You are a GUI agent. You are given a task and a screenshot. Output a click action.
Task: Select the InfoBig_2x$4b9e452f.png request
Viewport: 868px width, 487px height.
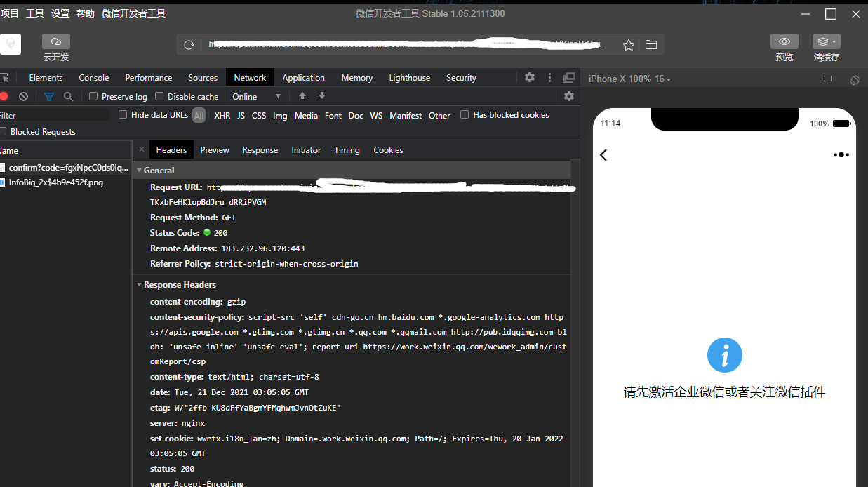click(x=65, y=182)
